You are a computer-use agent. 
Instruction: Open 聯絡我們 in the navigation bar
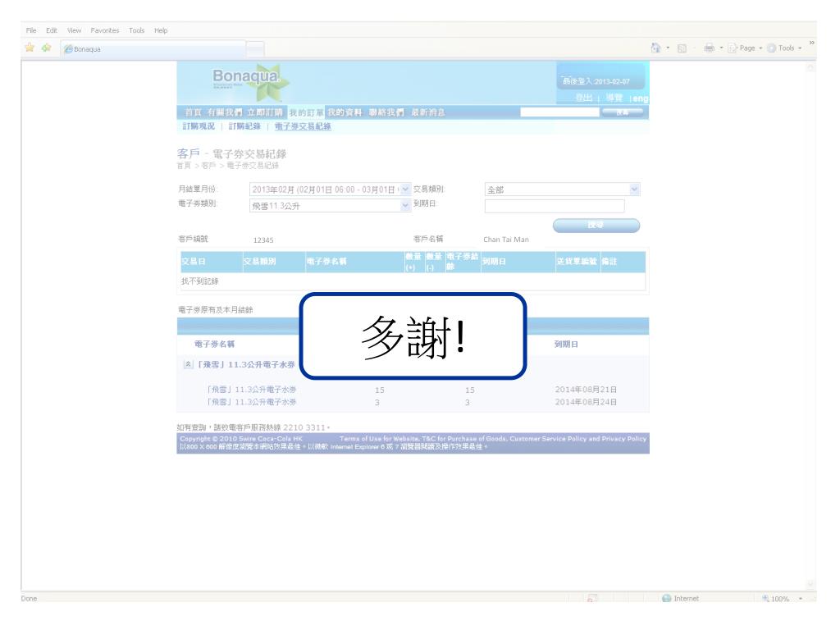(386, 112)
